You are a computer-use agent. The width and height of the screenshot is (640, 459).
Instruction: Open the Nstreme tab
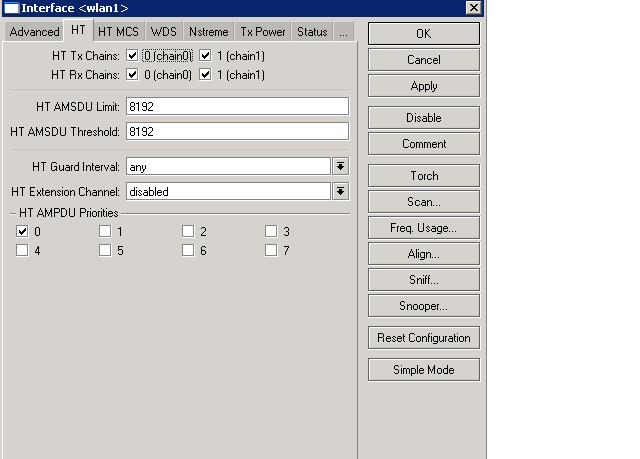[209, 32]
